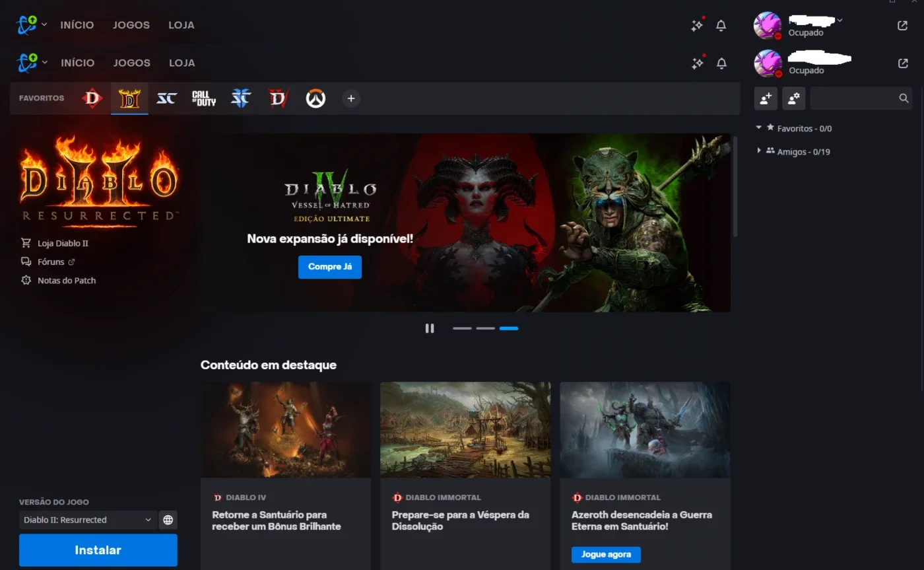This screenshot has height=570, width=924.
Task: Add a game with the plus favorites button
Action: click(x=351, y=98)
